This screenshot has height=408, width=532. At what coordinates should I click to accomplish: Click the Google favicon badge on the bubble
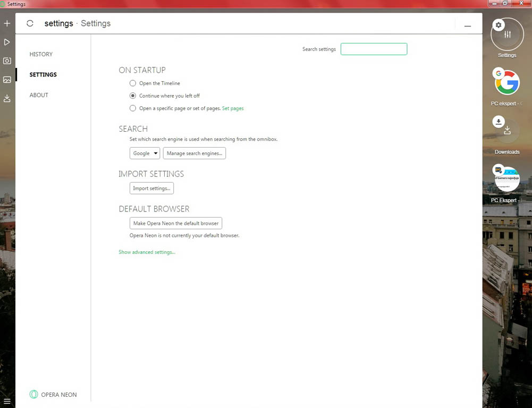[499, 73]
